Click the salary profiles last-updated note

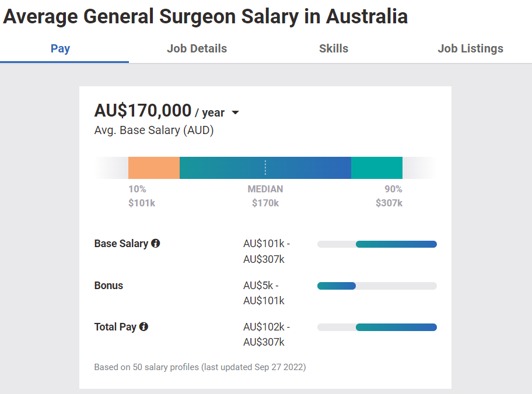200,367
